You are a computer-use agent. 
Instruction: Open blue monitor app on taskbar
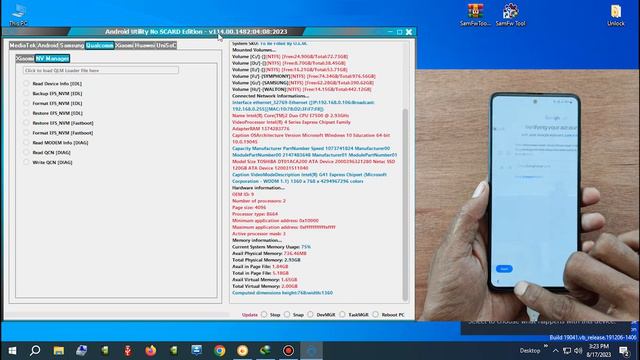(197, 351)
